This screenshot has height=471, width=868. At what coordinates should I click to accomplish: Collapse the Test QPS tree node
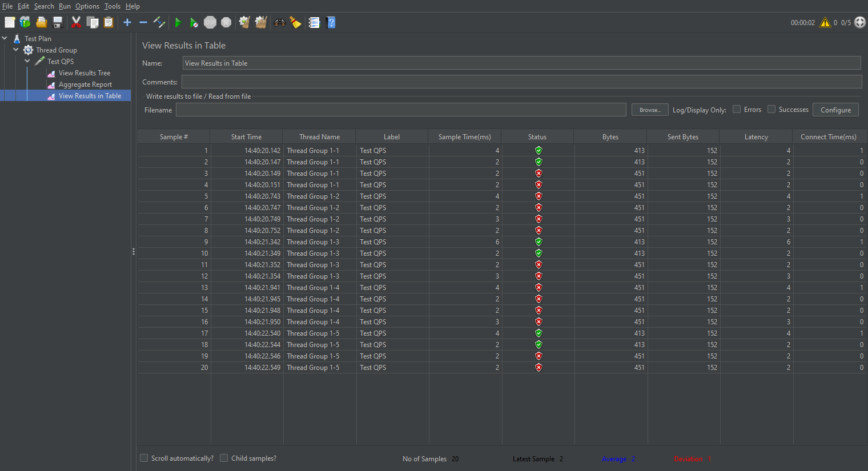point(27,61)
